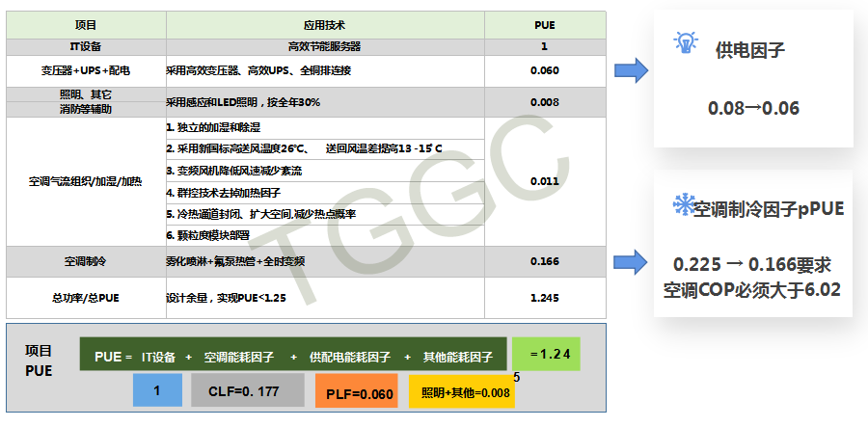Click the 0.011 PUE value
The image size is (868, 427).
(545, 181)
